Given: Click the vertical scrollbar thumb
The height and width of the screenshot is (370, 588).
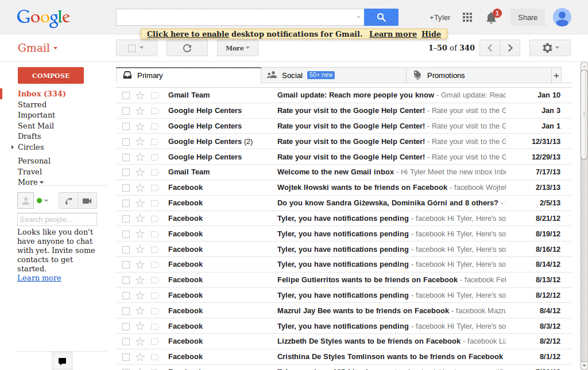Looking at the screenshot, I should [584, 115].
